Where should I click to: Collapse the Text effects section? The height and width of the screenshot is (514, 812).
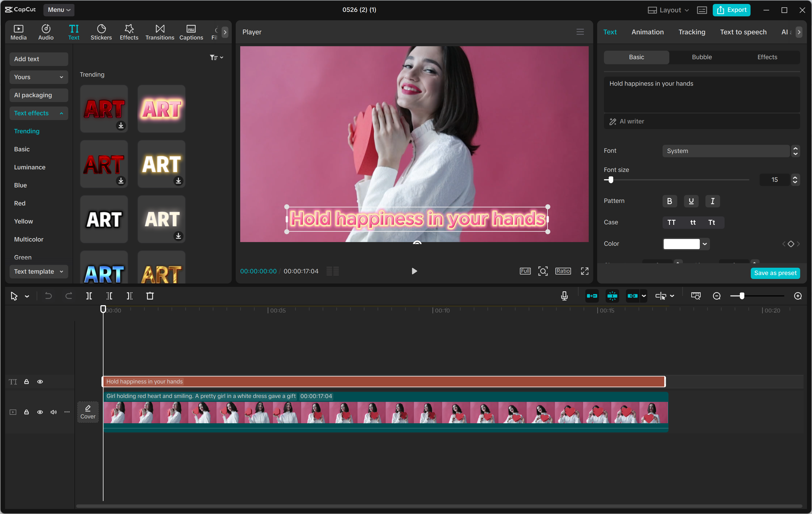(x=38, y=113)
